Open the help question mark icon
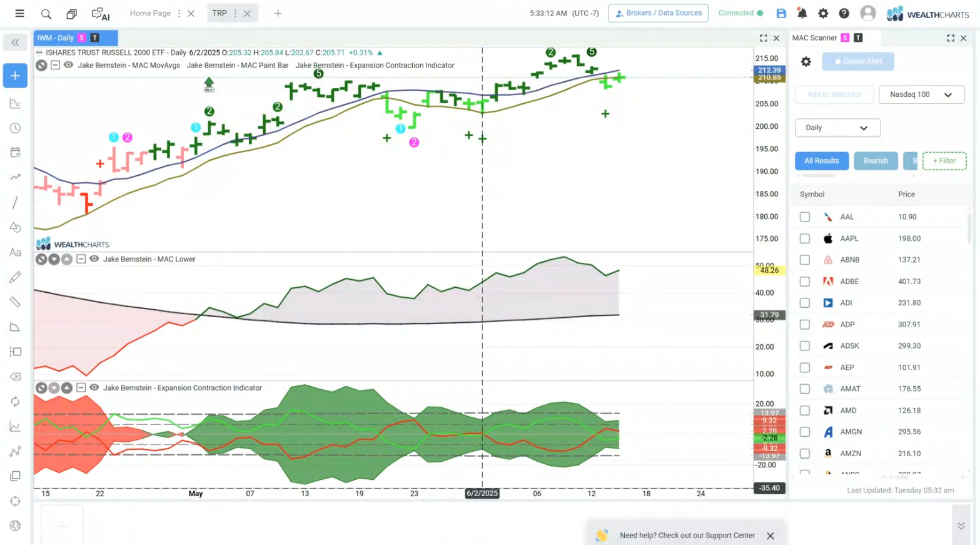This screenshot has width=980, height=545. [844, 13]
